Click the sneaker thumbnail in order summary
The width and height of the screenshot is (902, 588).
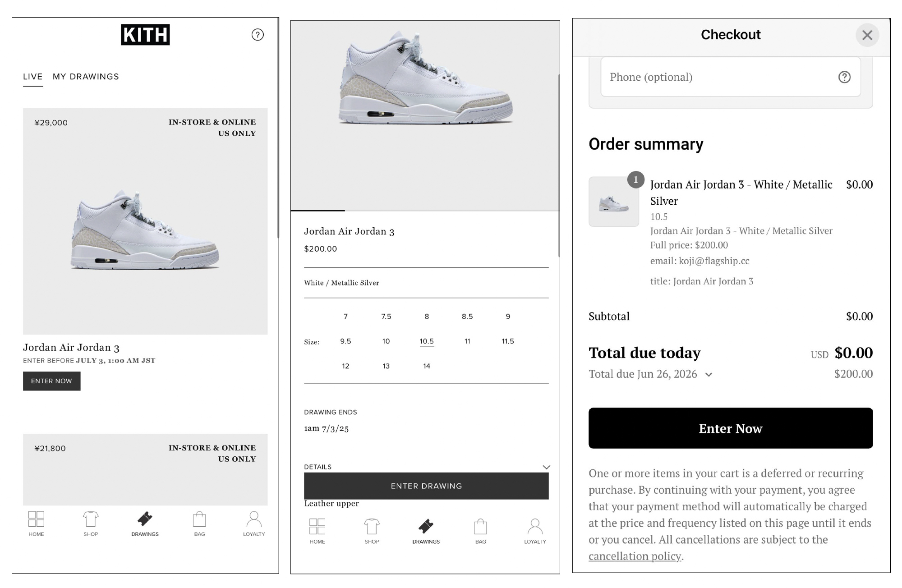pyautogui.click(x=613, y=202)
